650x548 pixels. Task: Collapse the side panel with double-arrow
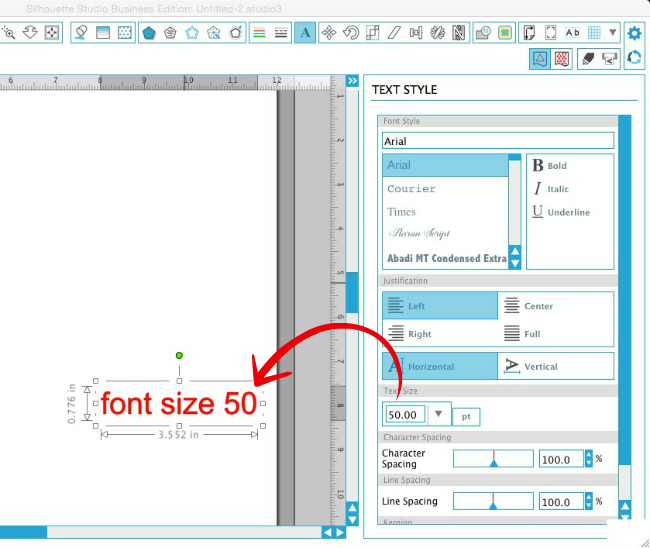[352, 80]
